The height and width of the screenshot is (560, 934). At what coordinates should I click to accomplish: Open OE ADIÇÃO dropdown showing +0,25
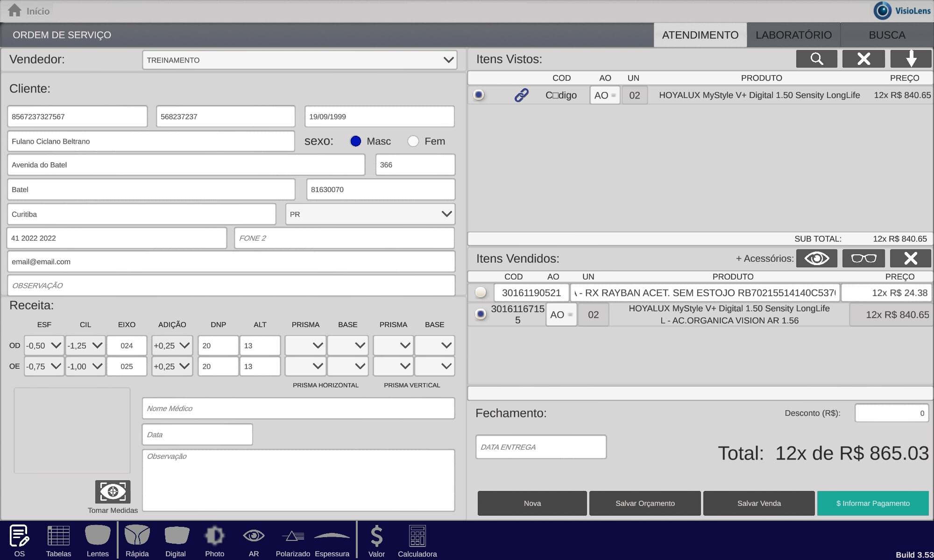coord(172,366)
